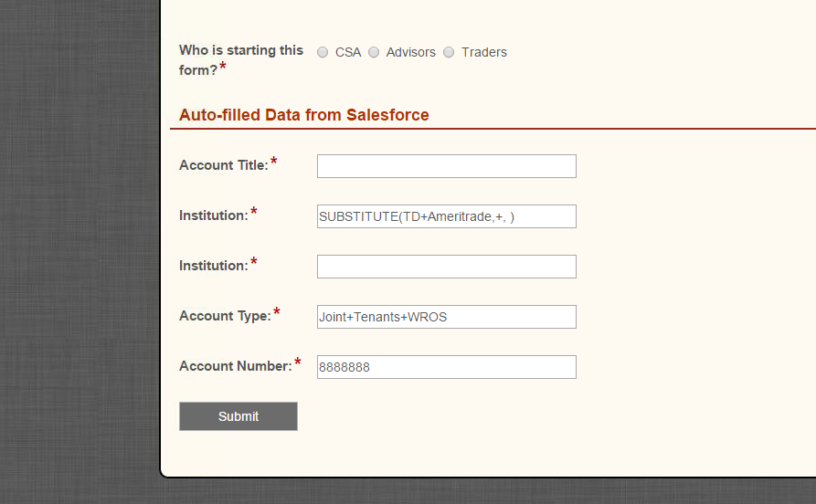
Task: Click the "Account Title:" field label
Action: tap(224, 165)
